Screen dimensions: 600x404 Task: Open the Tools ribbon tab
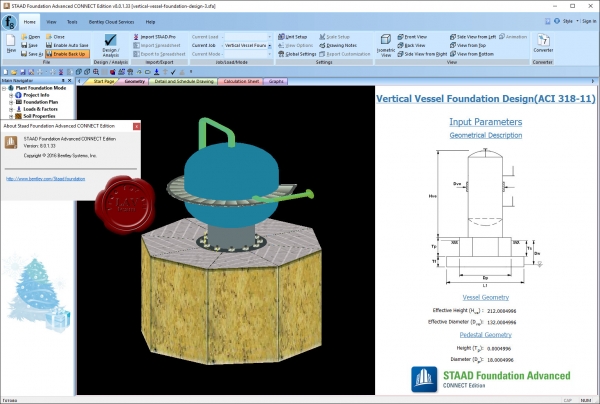72,22
